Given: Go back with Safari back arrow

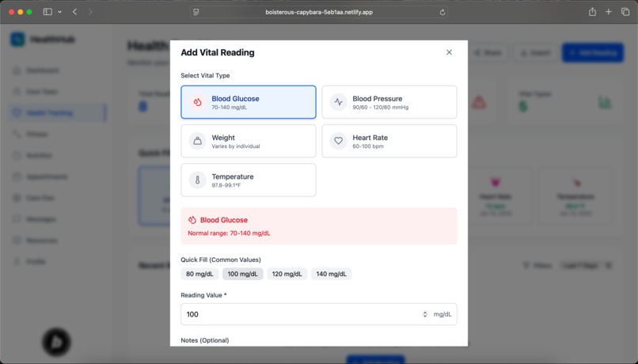Looking at the screenshot, I should tap(75, 12).
